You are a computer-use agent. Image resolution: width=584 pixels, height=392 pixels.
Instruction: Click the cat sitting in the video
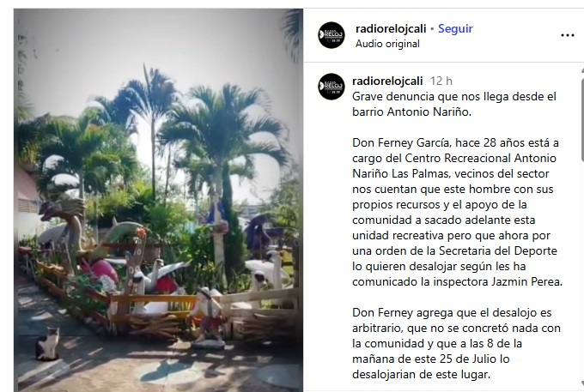click(x=47, y=344)
